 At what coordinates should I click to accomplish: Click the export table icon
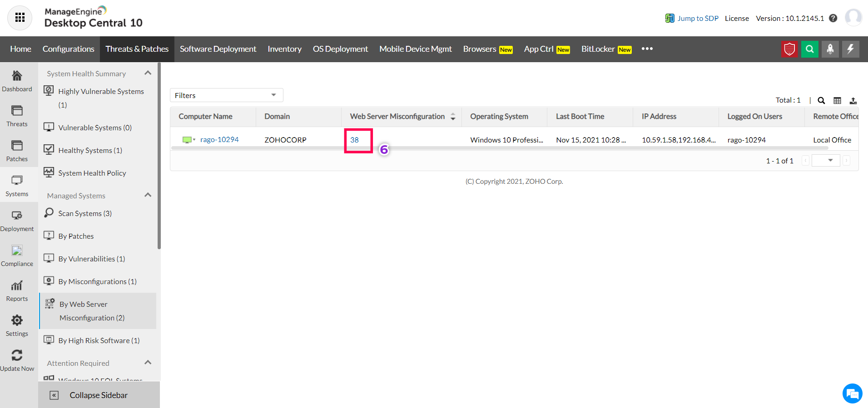(853, 101)
